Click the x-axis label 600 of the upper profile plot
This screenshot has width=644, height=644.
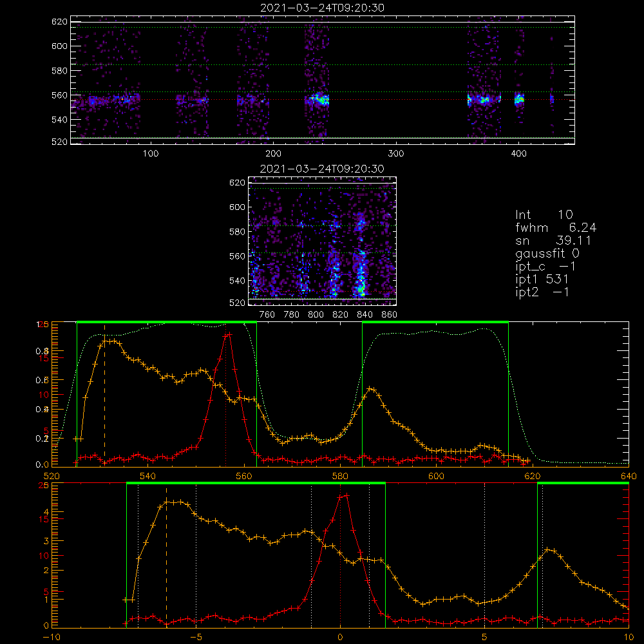click(x=436, y=476)
